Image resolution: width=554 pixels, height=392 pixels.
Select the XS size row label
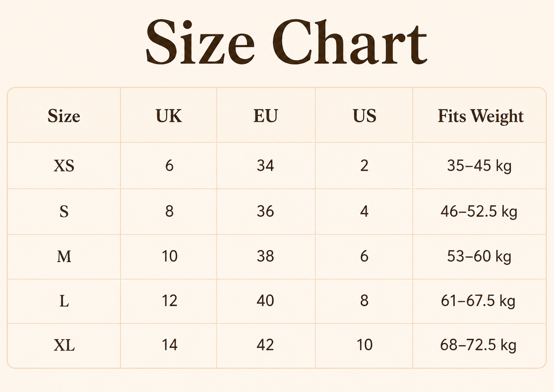click(64, 166)
